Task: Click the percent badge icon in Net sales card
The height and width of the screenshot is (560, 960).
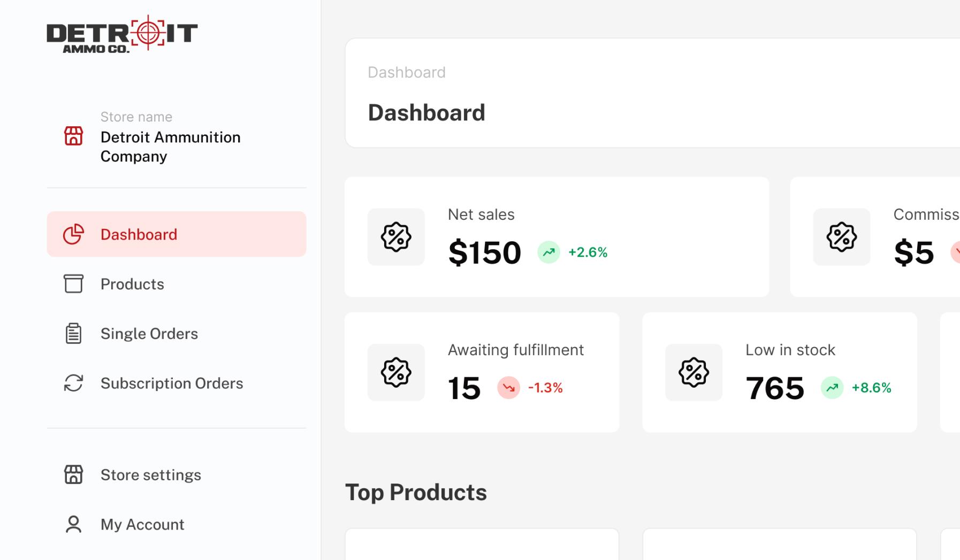Action: coord(396,237)
